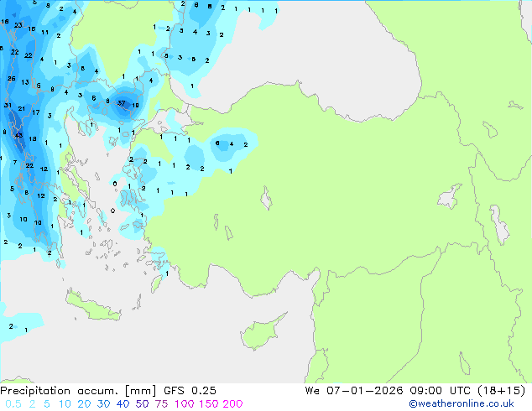Click the '(18+15)' forecast run text
Viewport: 532px width, 411px height.
pos(502,391)
